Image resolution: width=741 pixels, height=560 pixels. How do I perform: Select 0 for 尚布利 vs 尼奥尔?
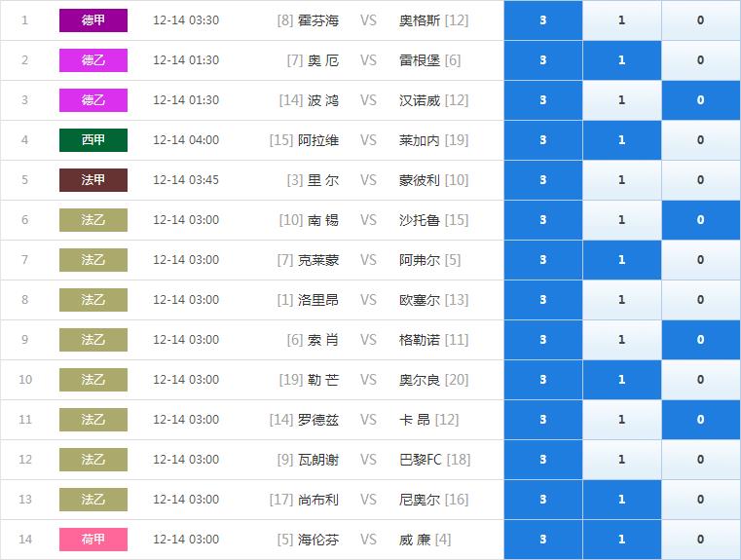click(701, 500)
